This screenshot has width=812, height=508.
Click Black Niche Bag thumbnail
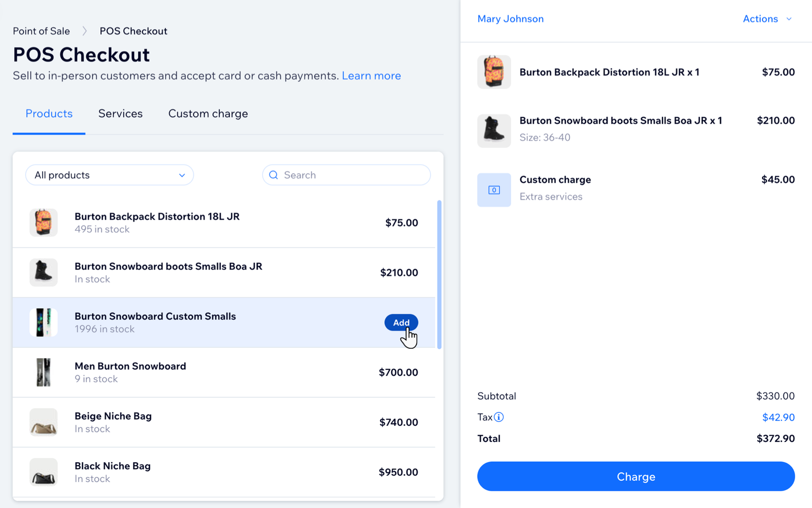click(43, 472)
